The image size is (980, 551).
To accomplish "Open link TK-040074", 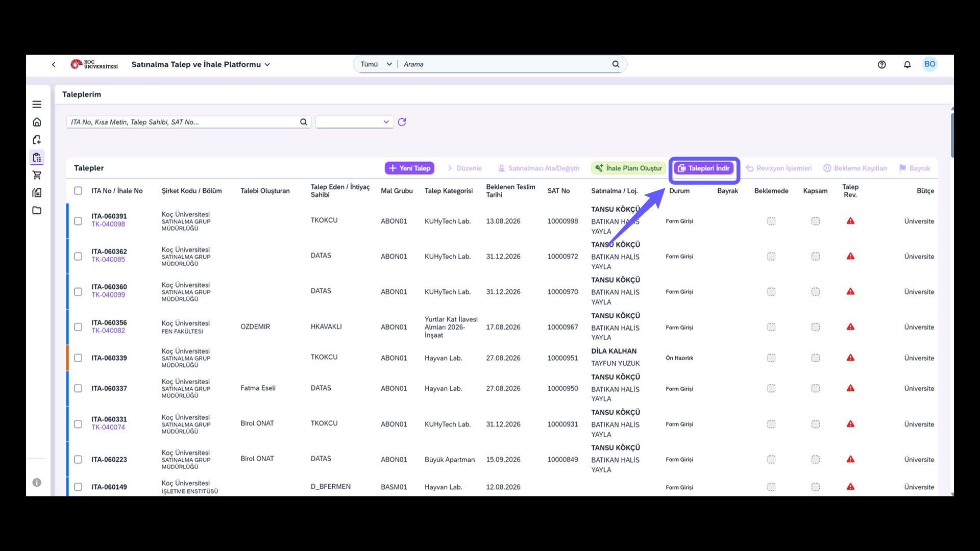I will [108, 427].
